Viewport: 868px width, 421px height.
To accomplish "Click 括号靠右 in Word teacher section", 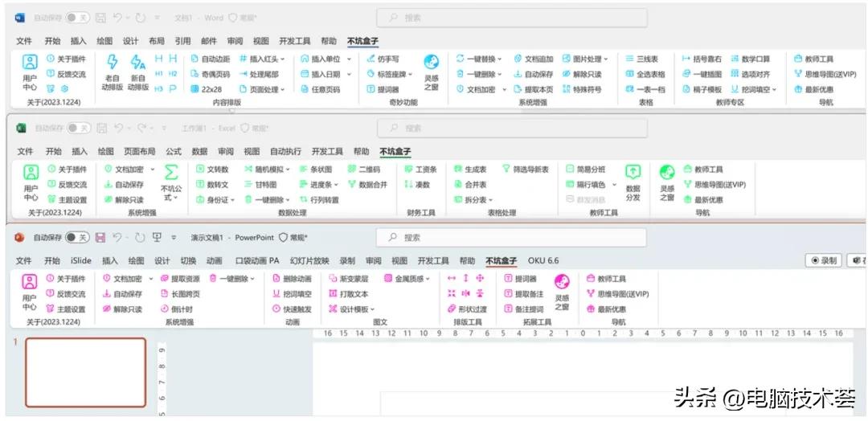I will coord(702,59).
